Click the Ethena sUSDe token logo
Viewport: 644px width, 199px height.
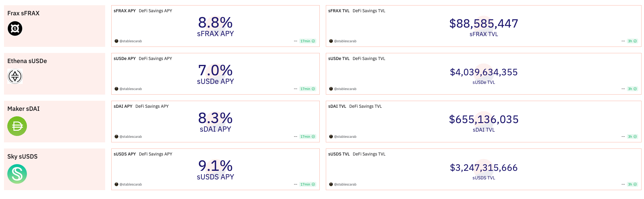[15, 76]
